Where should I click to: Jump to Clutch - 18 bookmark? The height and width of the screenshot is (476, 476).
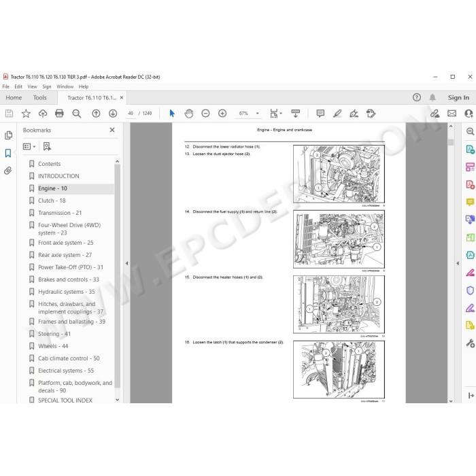click(52, 201)
